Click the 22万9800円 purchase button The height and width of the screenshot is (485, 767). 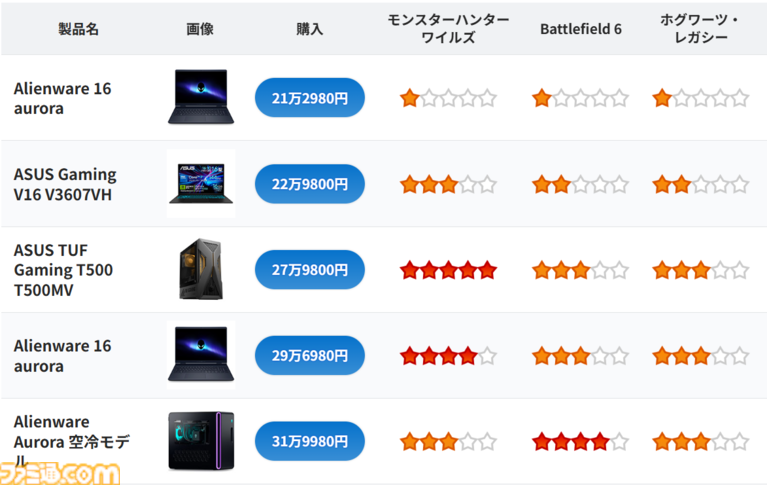309,184
